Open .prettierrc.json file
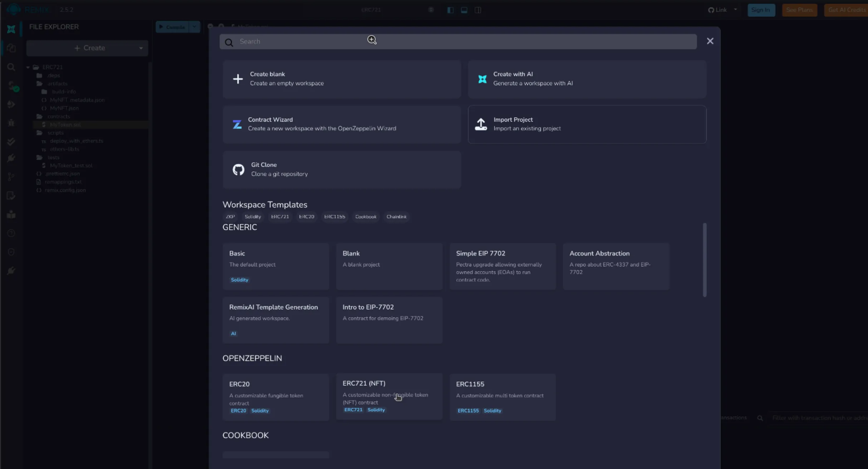868x469 pixels. tap(63, 174)
